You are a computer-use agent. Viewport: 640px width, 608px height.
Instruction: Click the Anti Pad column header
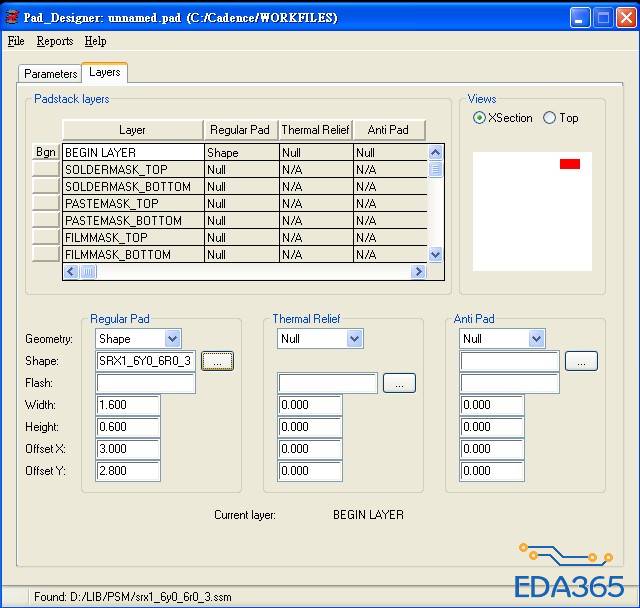point(389,130)
